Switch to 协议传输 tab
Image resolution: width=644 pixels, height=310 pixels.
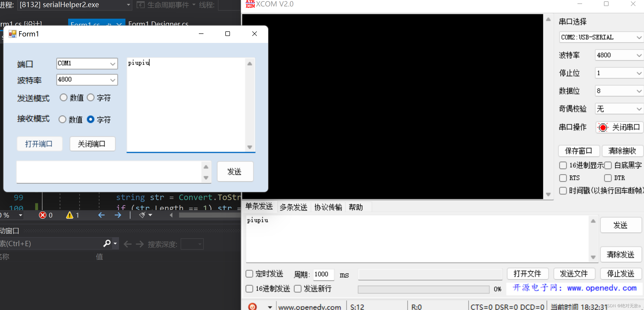point(328,207)
